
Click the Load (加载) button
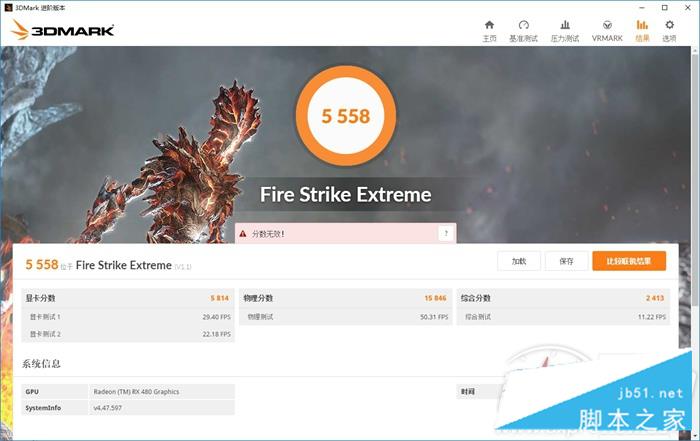(x=519, y=261)
